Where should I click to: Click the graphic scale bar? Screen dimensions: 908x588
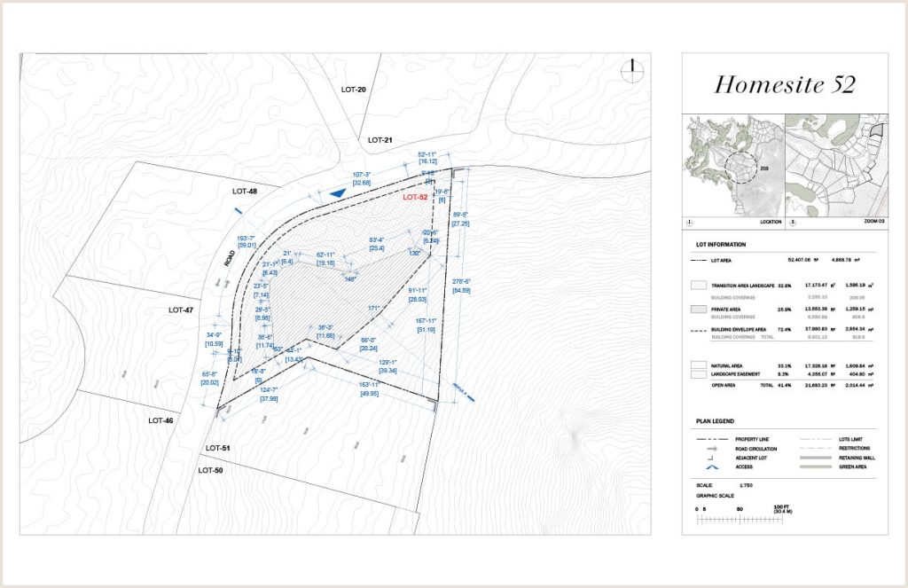pyautogui.click(x=740, y=521)
